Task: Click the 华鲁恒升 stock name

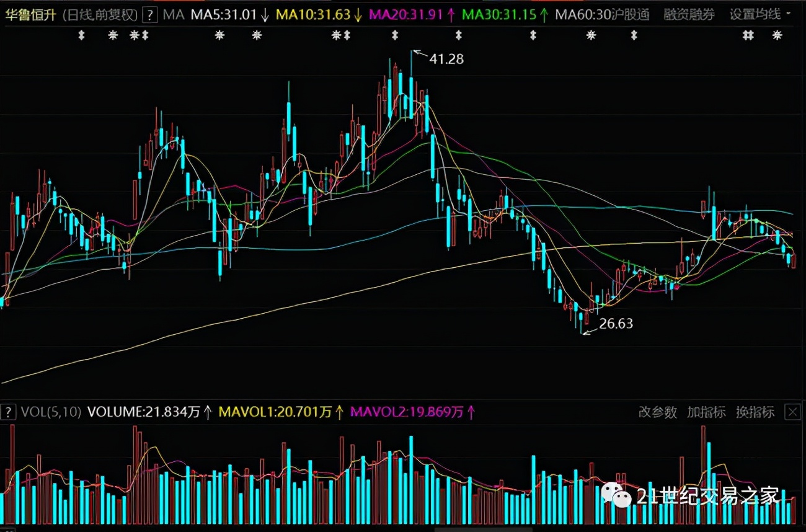Action: pos(30,15)
